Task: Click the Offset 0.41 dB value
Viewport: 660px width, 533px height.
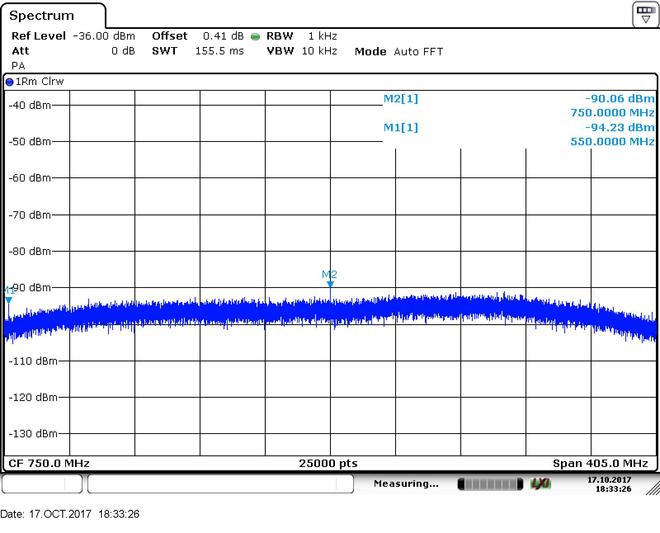Action: (x=223, y=36)
